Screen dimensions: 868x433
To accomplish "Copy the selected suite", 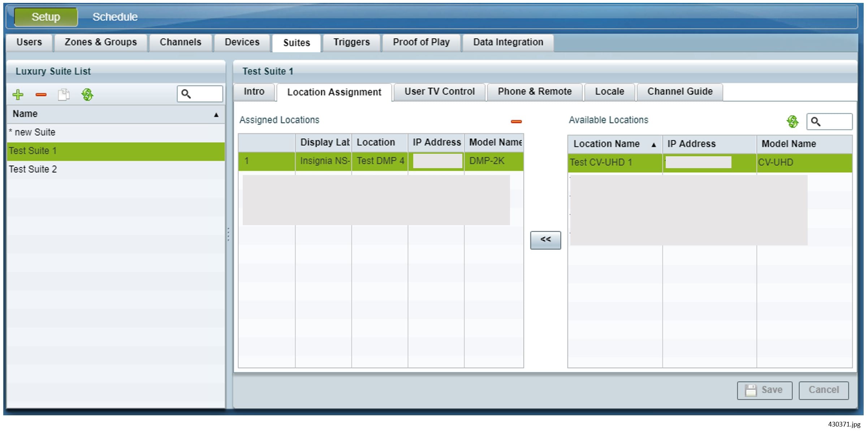I will (x=64, y=95).
